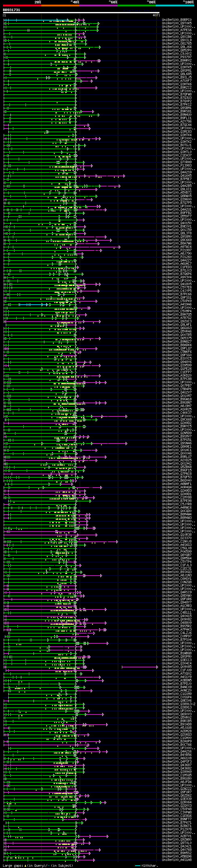
Task: Open hit UniRef100_C5JYR8
Action: [177, 504]
